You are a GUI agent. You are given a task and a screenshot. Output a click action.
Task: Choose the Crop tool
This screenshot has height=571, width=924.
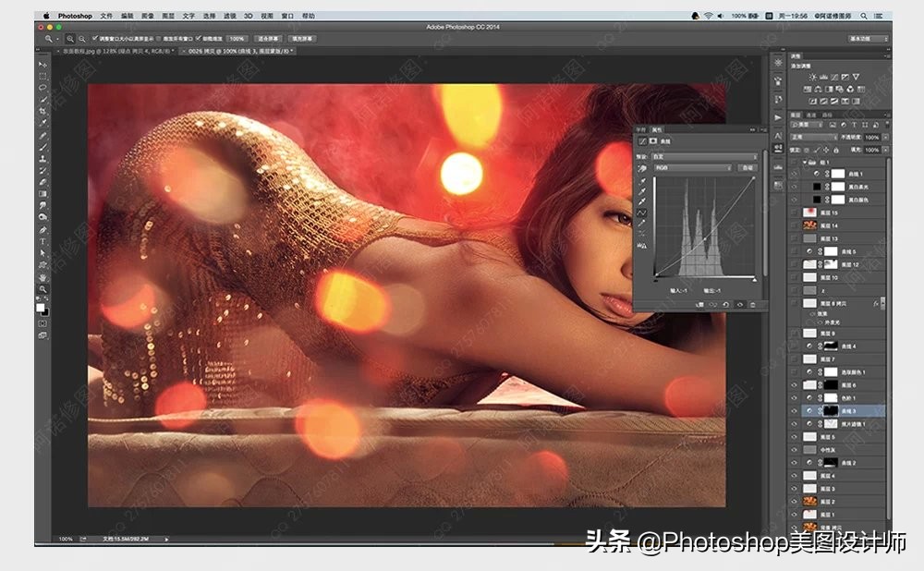43,111
